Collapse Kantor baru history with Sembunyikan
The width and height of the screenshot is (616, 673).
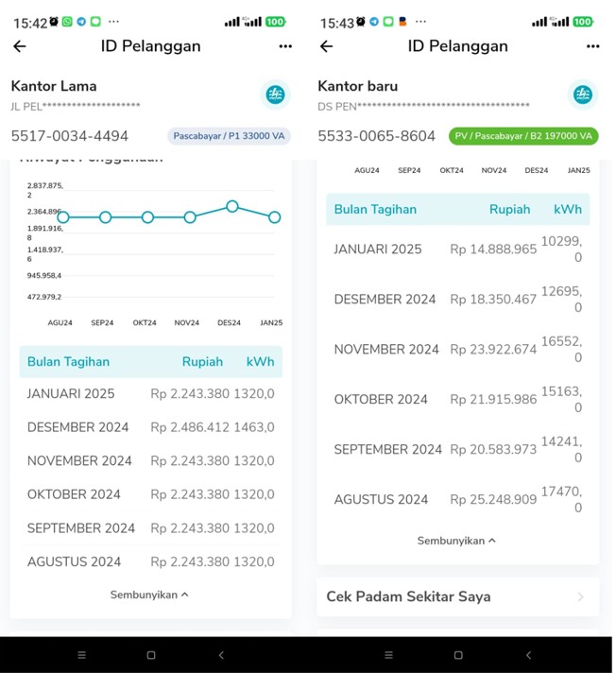click(x=456, y=541)
